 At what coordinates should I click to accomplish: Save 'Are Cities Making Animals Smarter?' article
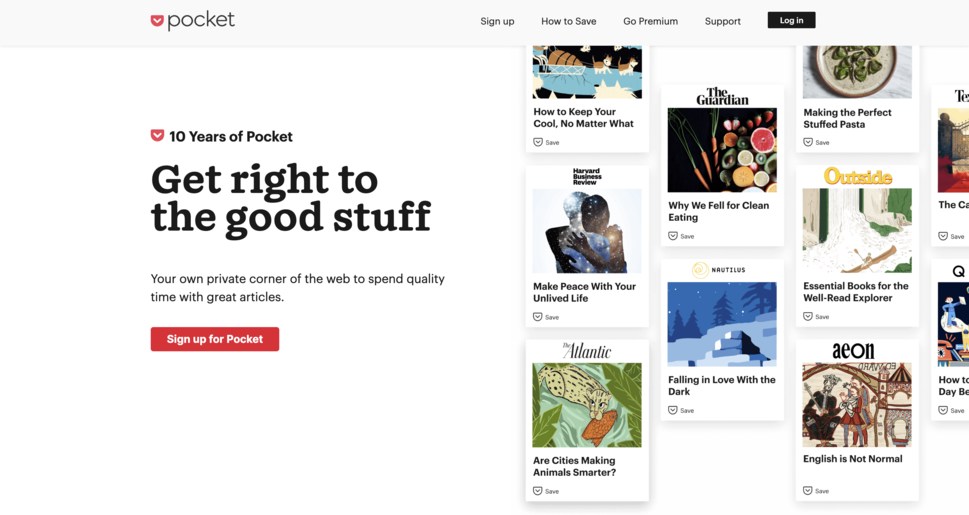pyautogui.click(x=546, y=491)
